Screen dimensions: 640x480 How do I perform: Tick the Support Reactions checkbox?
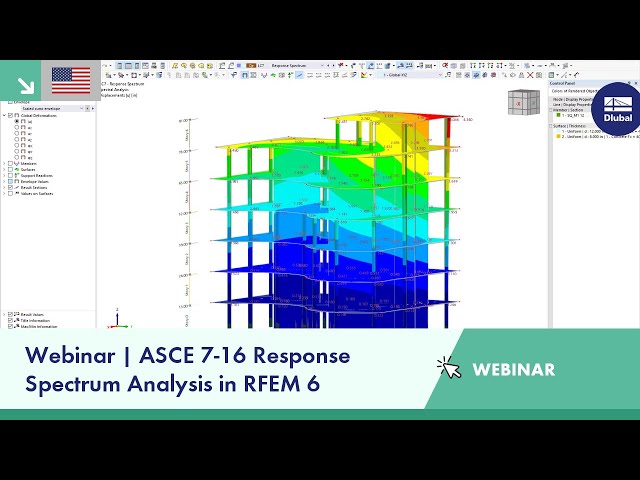point(11,176)
